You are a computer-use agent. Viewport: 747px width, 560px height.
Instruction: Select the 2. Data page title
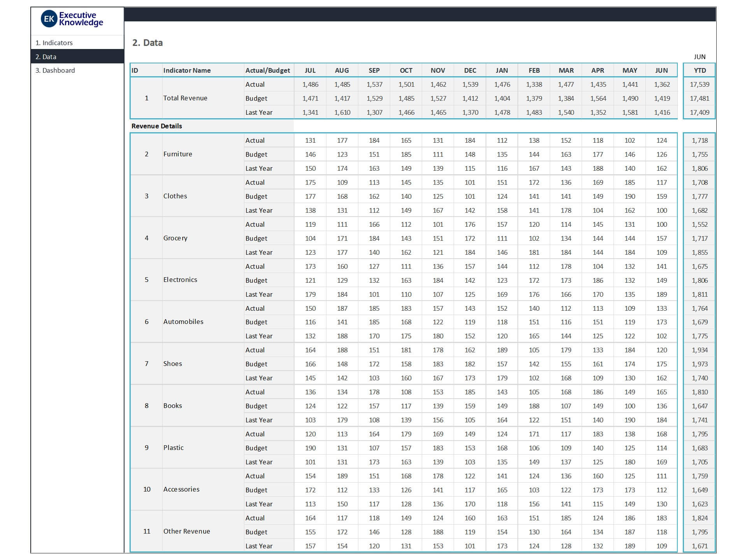point(147,43)
